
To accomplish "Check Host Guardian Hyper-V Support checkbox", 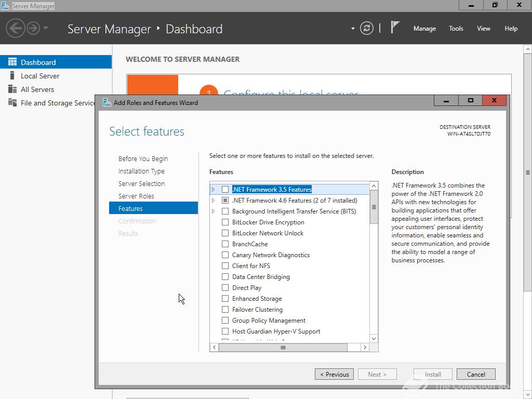I will 225,331.
